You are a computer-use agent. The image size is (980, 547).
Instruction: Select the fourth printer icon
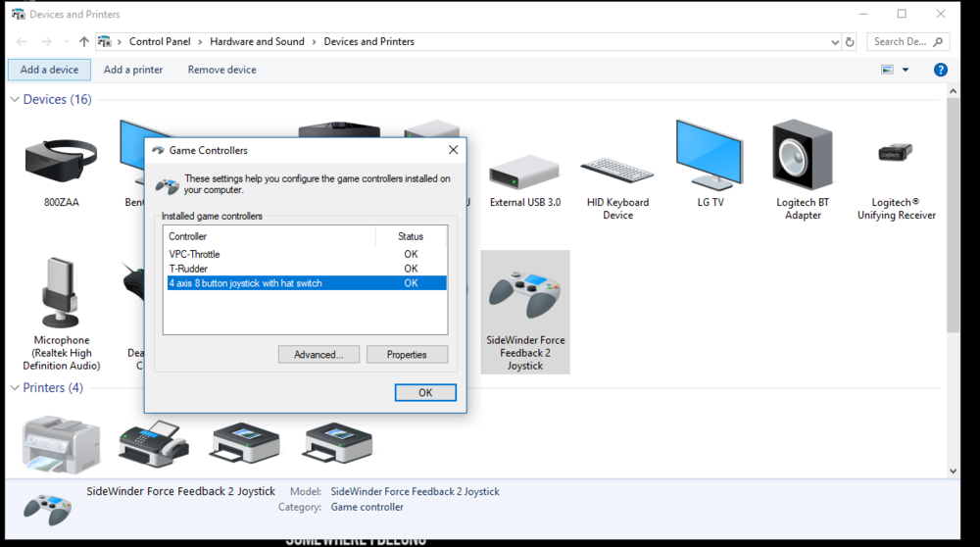(x=337, y=443)
